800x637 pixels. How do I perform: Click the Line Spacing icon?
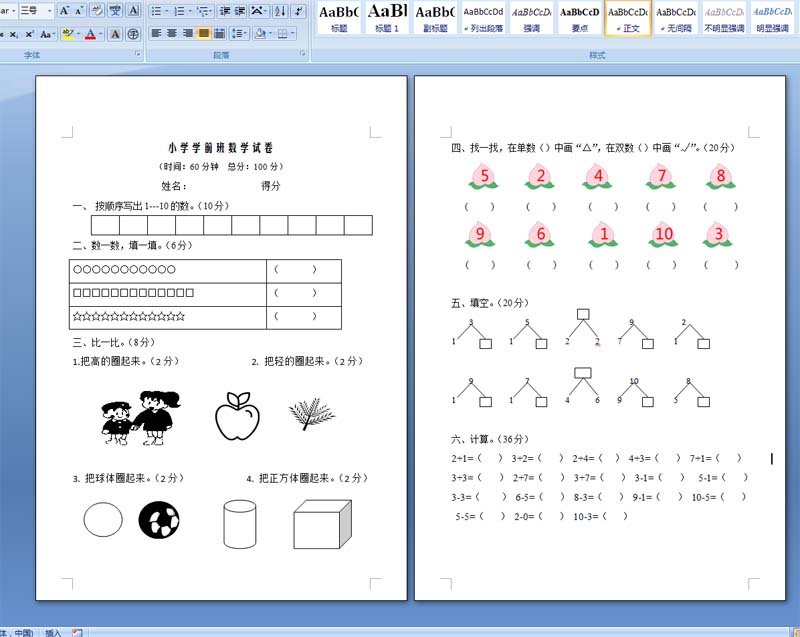[239, 34]
